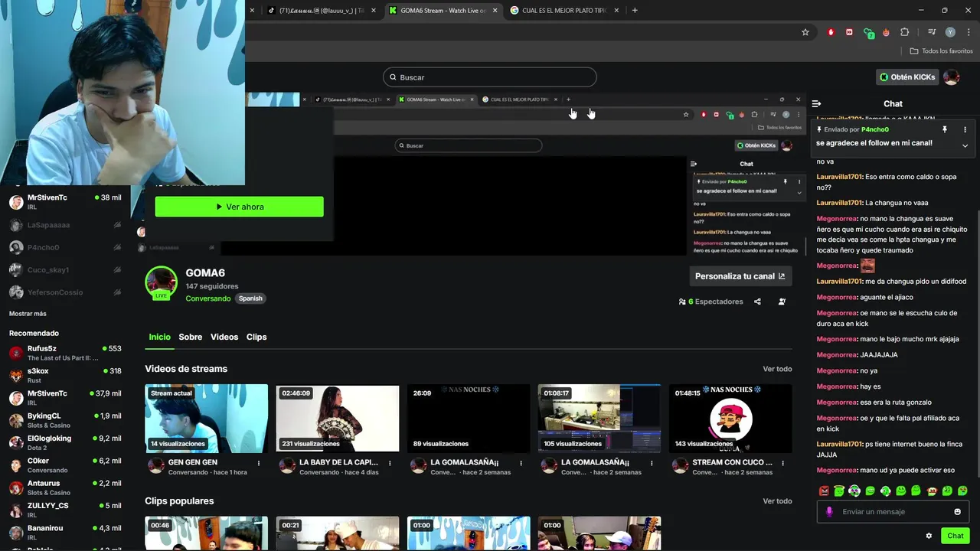This screenshot has width=980, height=551.
Task: Open ElGlogloking Dota 2 channel
Action: pos(65,442)
